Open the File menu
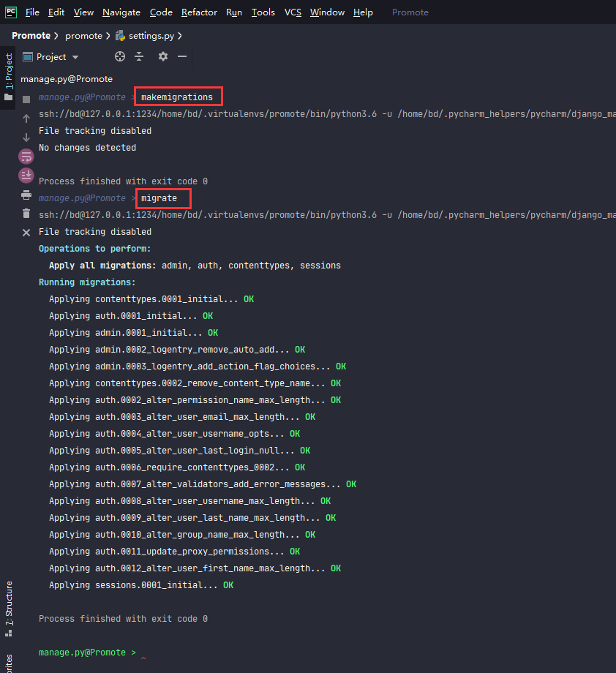The width and height of the screenshot is (616, 673). pyautogui.click(x=32, y=12)
